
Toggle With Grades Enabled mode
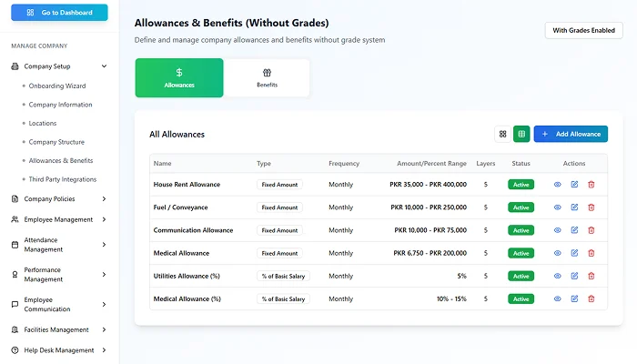[583, 30]
